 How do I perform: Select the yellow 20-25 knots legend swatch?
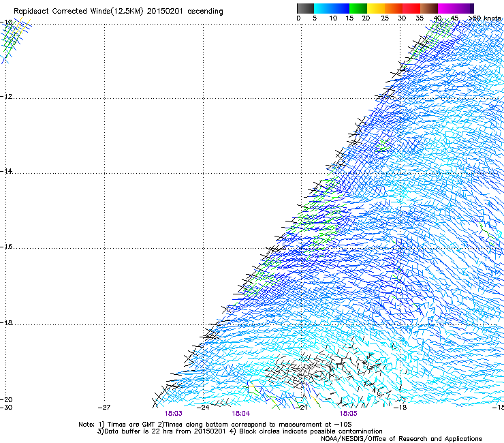click(376, 8)
